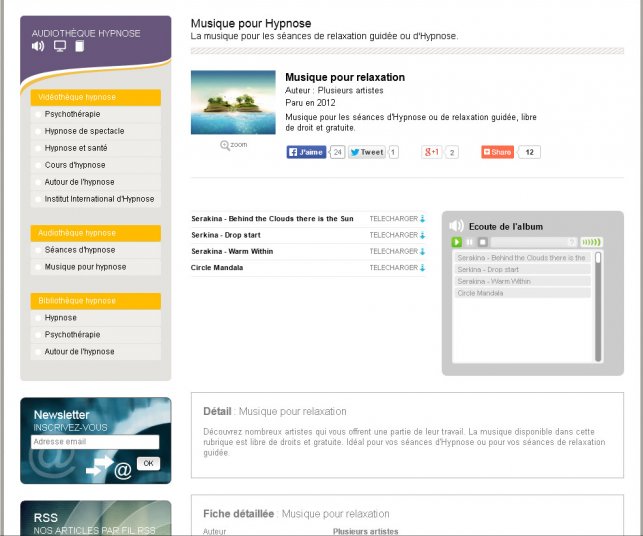Viewport: 643px width, 536px height.
Task: Like the page with Facebook J'aime button
Action: [306, 152]
